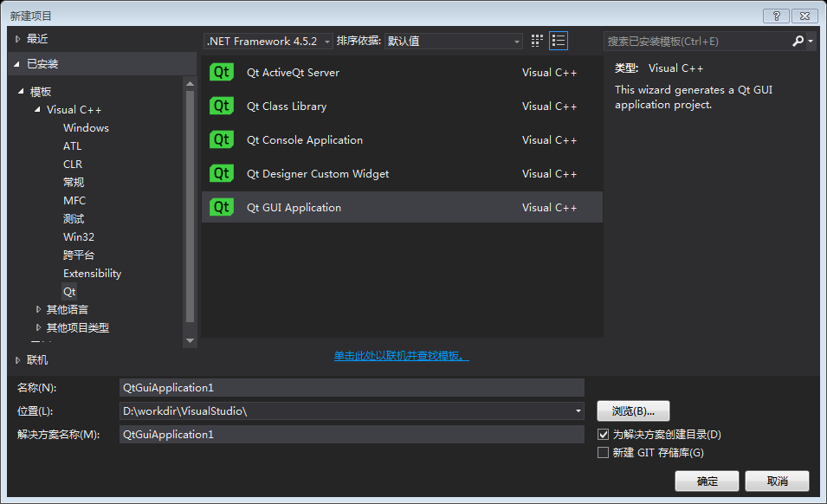Expand the 最近 section
The image size is (827, 504).
(x=17, y=39)
